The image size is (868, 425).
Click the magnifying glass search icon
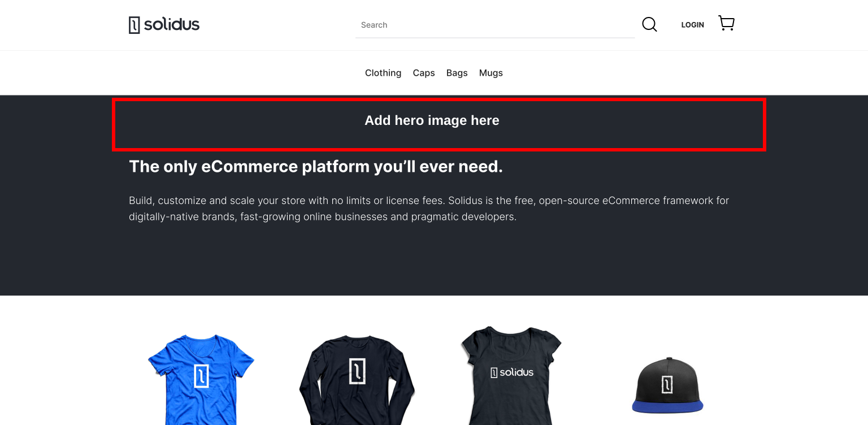tap(649, 24)
